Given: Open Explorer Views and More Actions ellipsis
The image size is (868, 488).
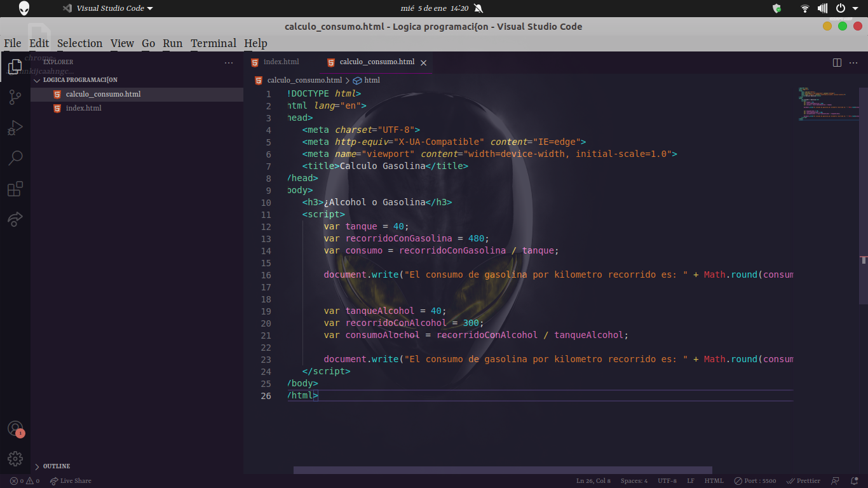Looking at the screenshot, I should [229, 62].
